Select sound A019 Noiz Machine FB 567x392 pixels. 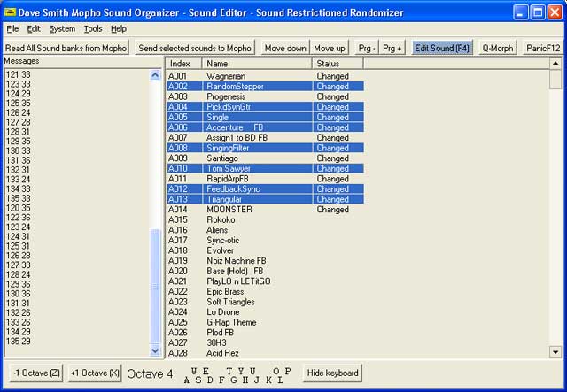tap(266, 261)
